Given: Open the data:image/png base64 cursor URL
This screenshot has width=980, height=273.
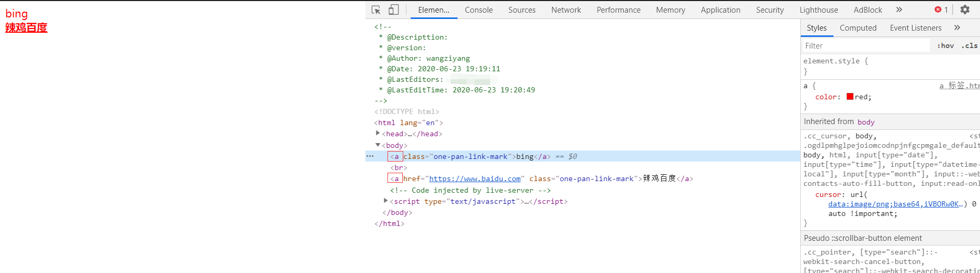Looking at the screenshot, I should 896,204.
